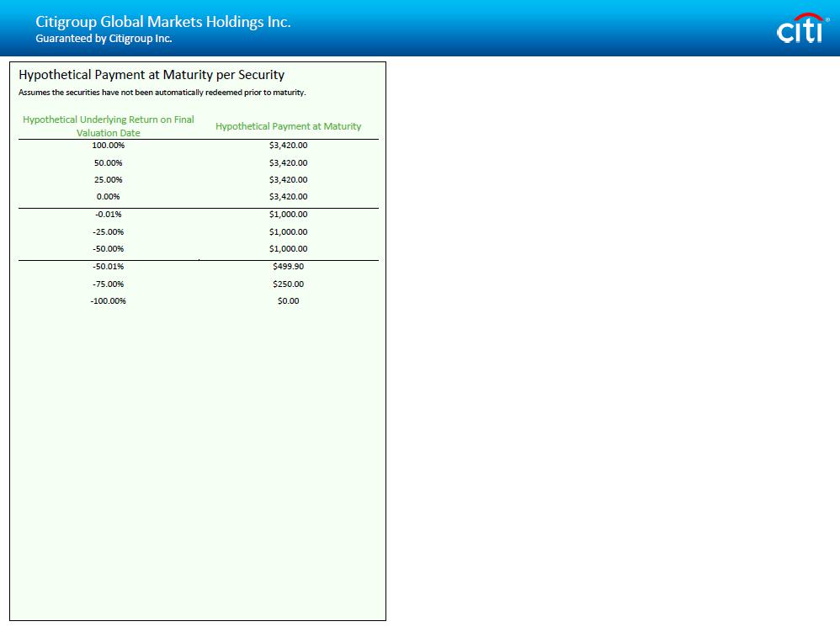Image resolution: width=840 pixels, height=632 pixels.
Task: Click the 0.00% return cell
Action: click(109, 197)
